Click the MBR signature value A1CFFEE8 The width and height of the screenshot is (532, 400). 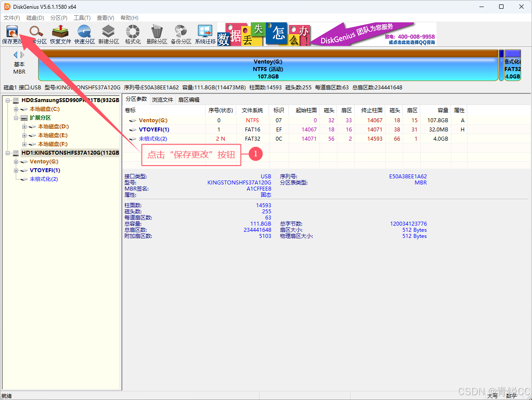[259, 189]
